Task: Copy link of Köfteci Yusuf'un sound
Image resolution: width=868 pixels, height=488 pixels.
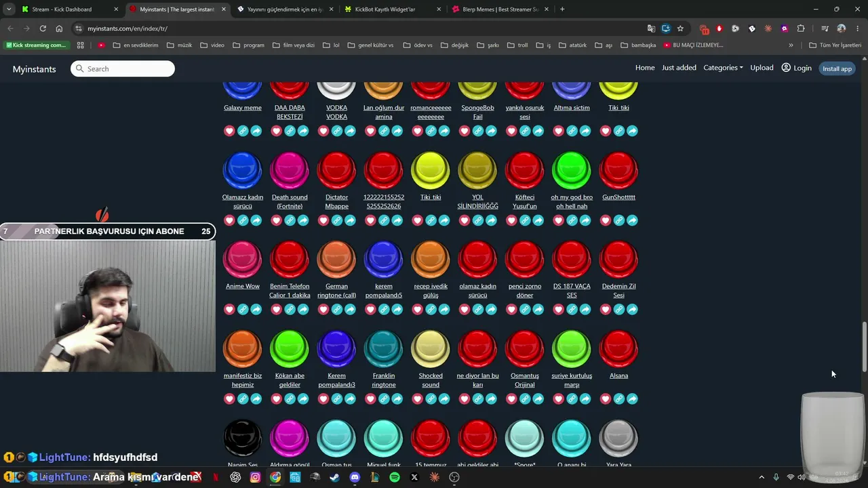Action: pyautogui.click(x=525, y=220)
